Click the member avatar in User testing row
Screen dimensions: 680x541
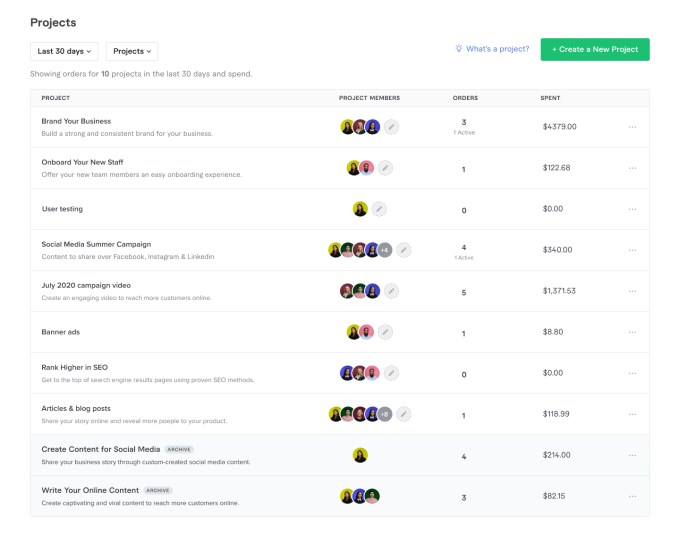coord(360,209)
